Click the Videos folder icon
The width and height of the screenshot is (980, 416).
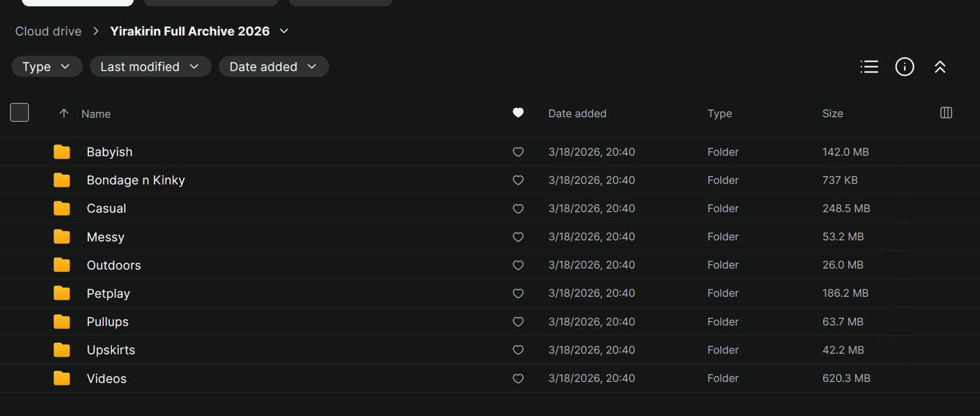point(62,379)
